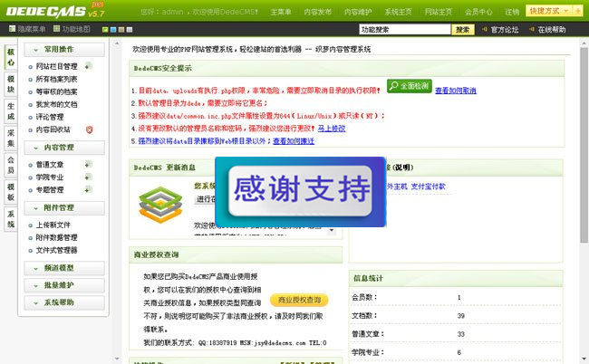Click the 隐藏菜单 icon in the dark toolbar
Screen dimensions: 589x364
[x=12, y=29]
